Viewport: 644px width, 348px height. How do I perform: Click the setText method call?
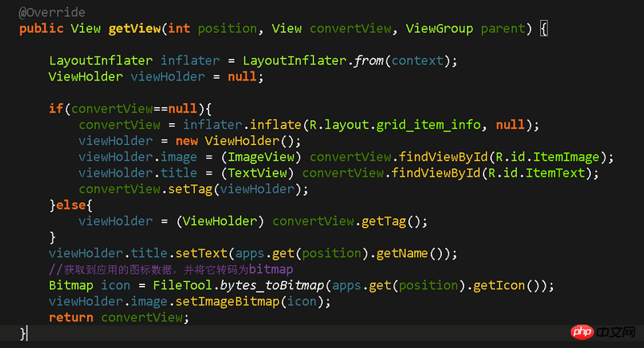[x=201, y=253]
